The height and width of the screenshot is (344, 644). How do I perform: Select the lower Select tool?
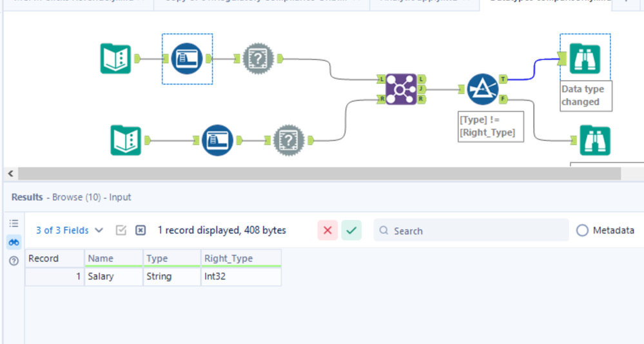[218, 141]
